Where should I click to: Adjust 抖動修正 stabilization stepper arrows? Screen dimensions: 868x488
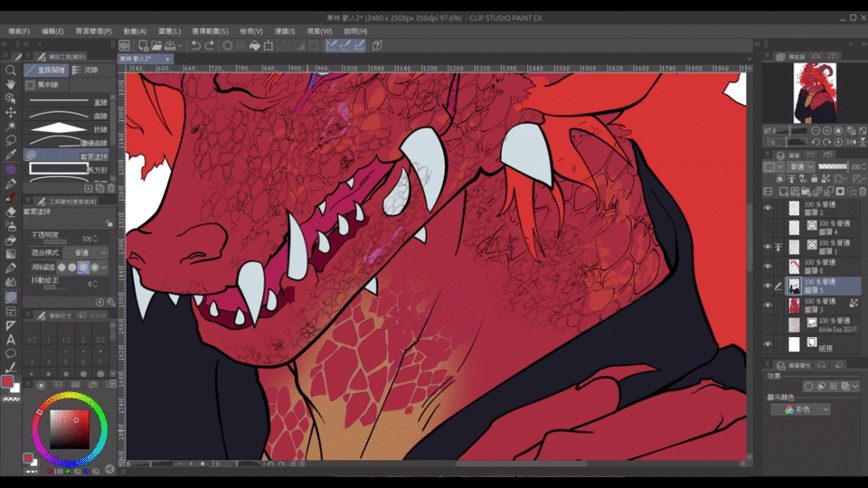(x=95, y=284)
